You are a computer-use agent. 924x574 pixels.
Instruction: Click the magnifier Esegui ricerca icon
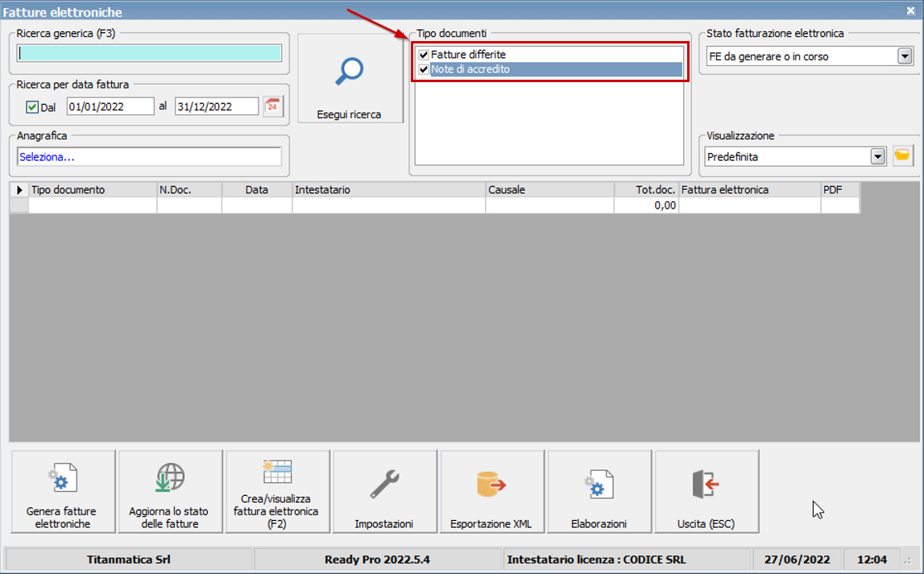click(x=350, y=72)
